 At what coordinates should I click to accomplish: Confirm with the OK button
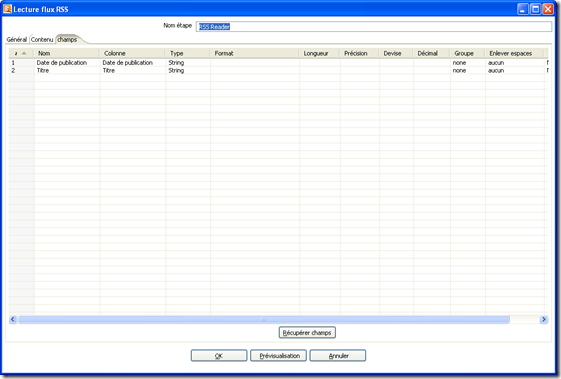coord(219,356)
